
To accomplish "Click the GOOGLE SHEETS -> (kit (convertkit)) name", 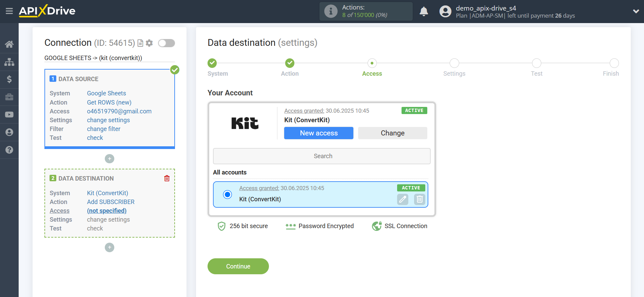I will 93,58.
